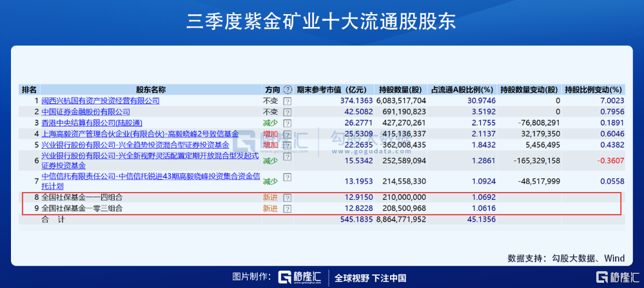Viewport: 644px width, 288px height.
Task: Click the 合计 total row label
Action: (x=53, y=219)
